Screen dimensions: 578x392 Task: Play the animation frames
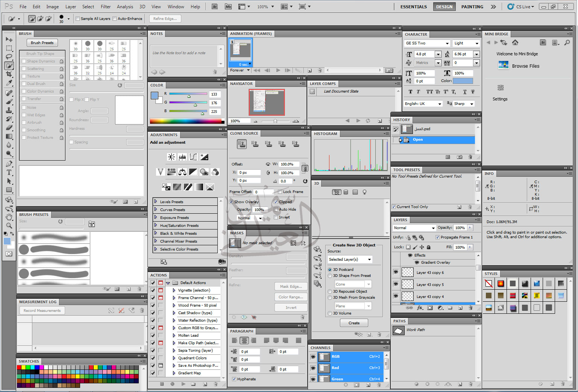[x=278, y=70]
